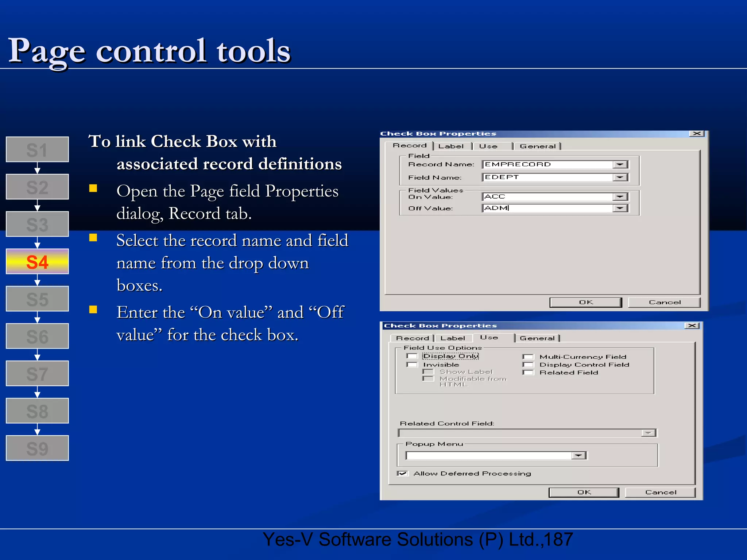Open Label tab in upper Check Box Properties dialog
Image resolution: width=747 pixels, height=560 pixels.
pos(452,146)
